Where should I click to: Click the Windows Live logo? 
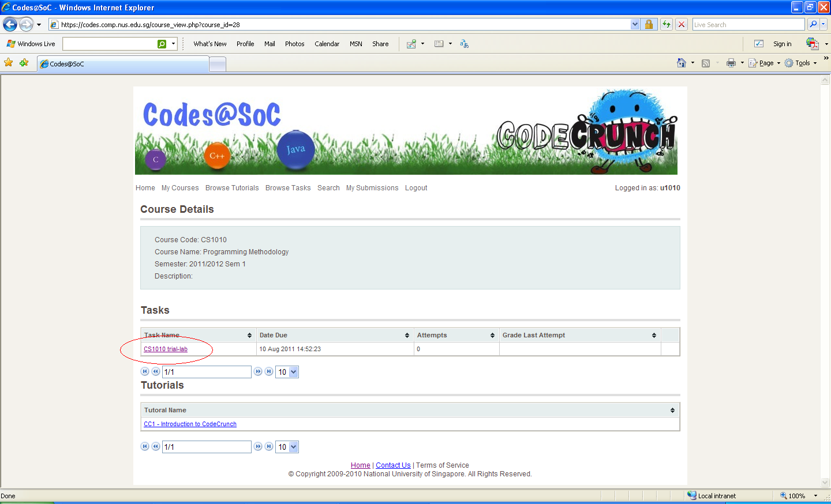(31, 44)
